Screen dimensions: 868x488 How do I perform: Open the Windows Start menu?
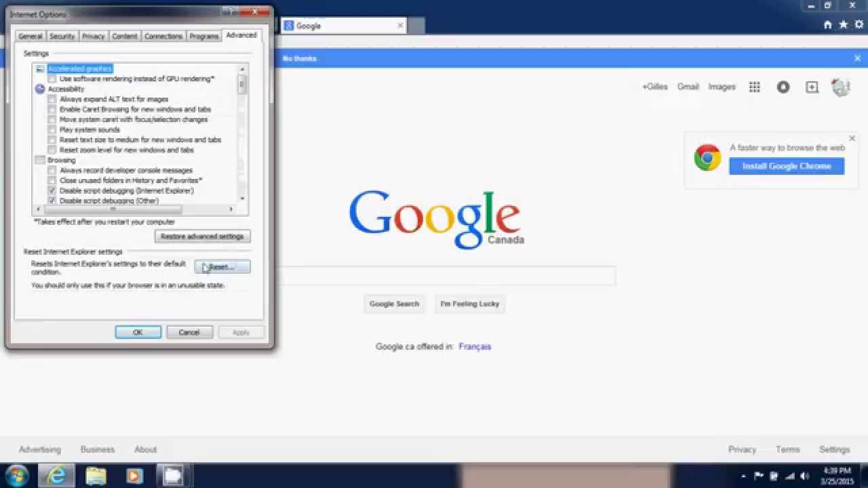(16, 476)
